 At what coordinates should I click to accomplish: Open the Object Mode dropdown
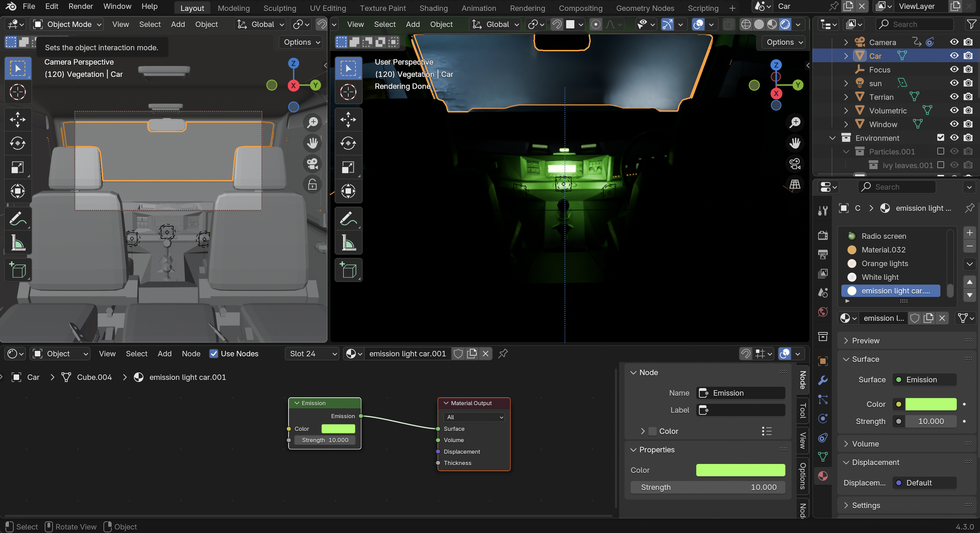(67, 24)
